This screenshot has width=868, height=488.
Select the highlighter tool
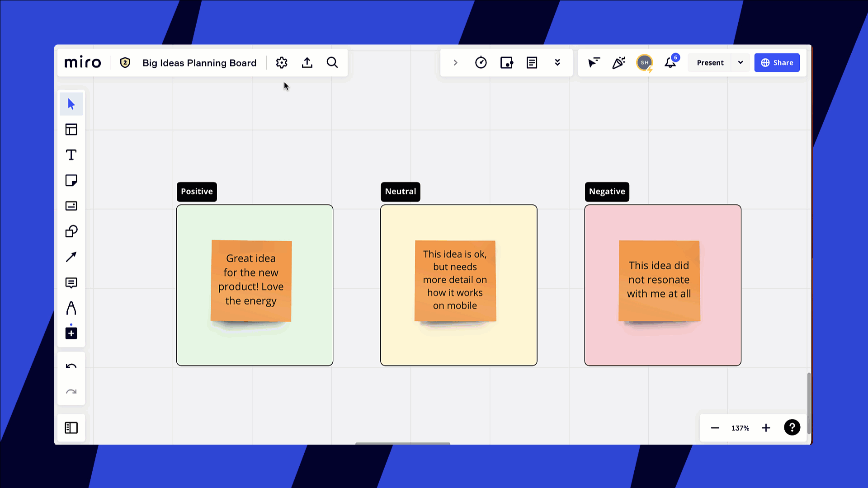[71, 307]
